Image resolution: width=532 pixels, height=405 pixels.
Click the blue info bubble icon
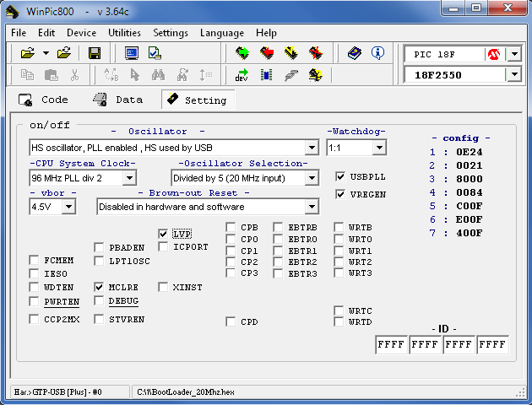pyautogui.click(x=377, y=53)
